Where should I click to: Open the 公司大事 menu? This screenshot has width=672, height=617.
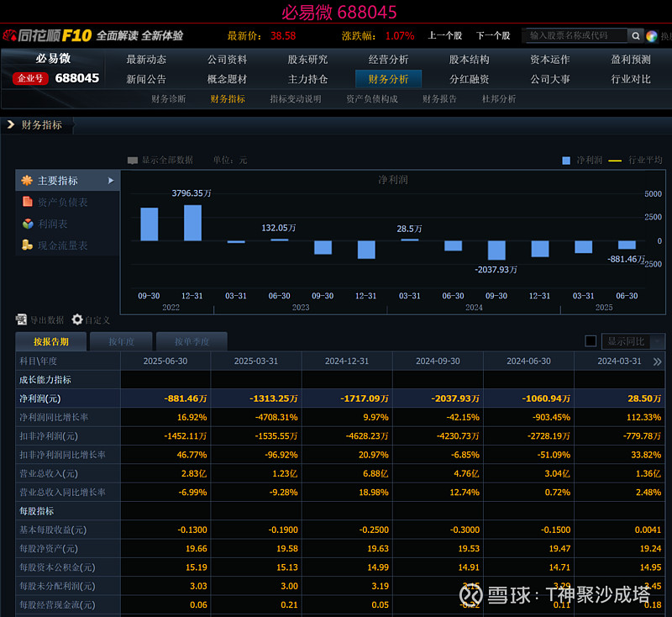[550, 79]
